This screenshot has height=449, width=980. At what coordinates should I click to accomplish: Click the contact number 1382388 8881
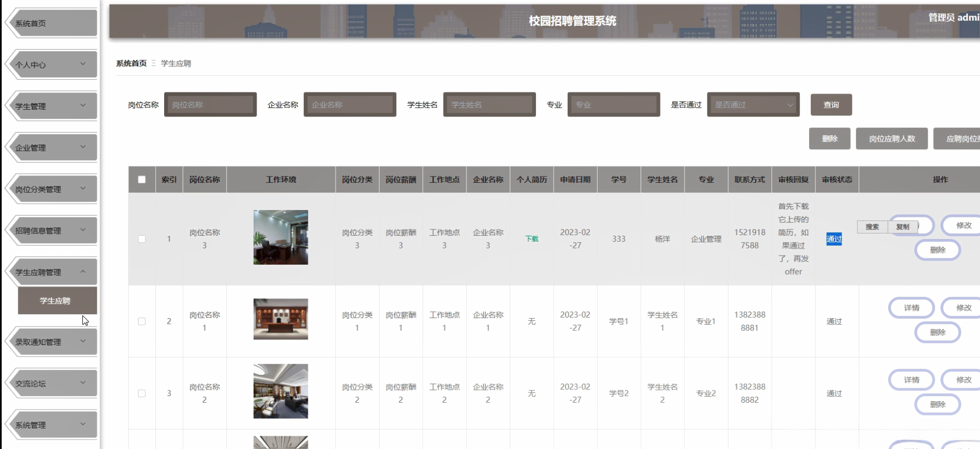point(750,321)
